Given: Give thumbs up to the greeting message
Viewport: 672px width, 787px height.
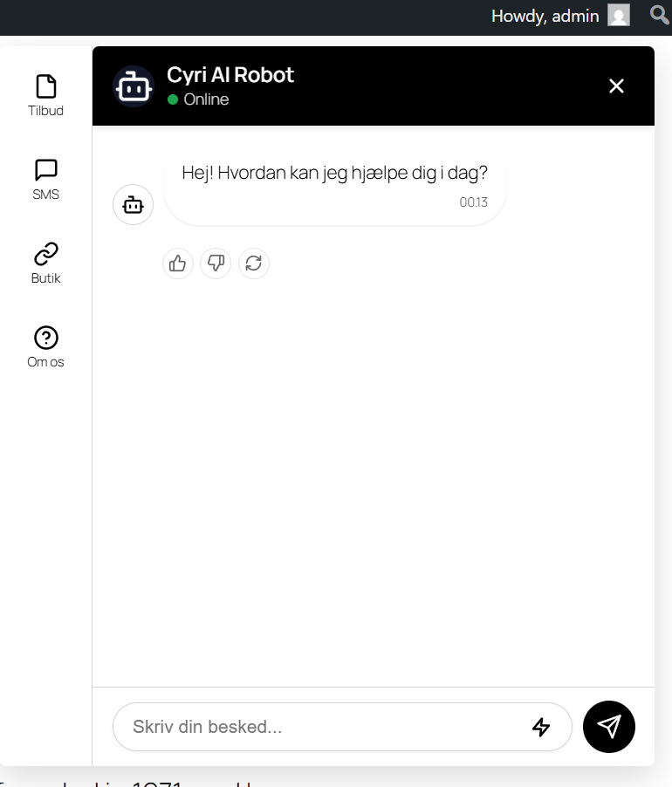Looking at the screenshot, I should click(178, 263).
